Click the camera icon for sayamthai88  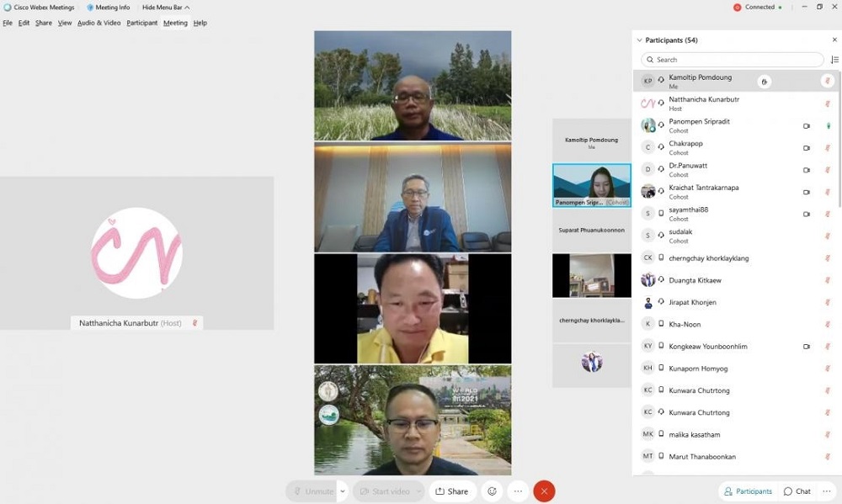806,215
